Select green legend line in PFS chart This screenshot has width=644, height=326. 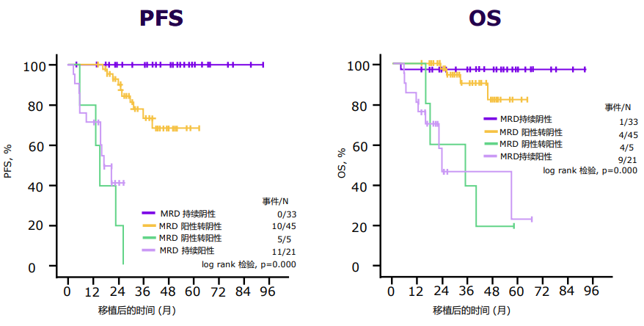pyautogui.click(x=148, y=239)
